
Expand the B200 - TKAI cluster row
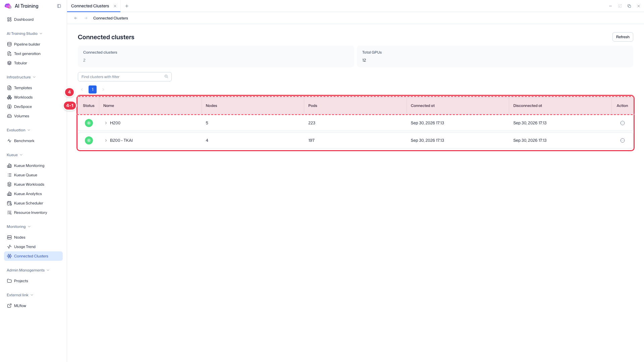tap(106, 140)
